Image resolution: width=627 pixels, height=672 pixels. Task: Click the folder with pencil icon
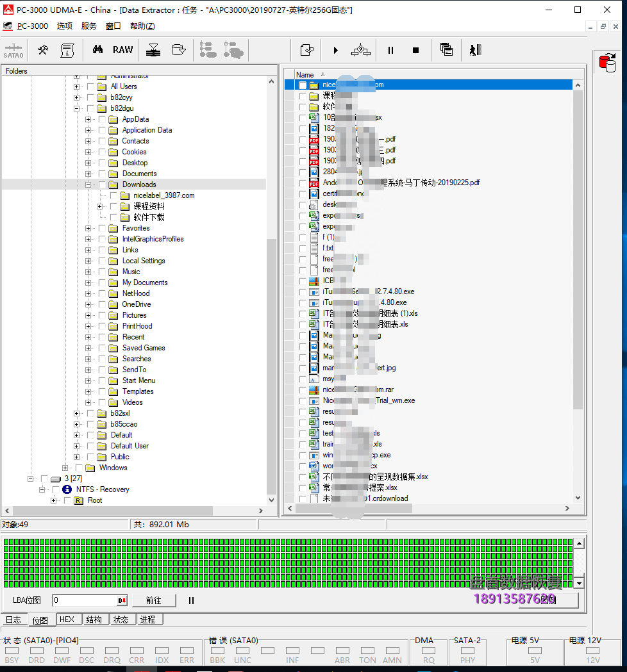click(178, 50)
